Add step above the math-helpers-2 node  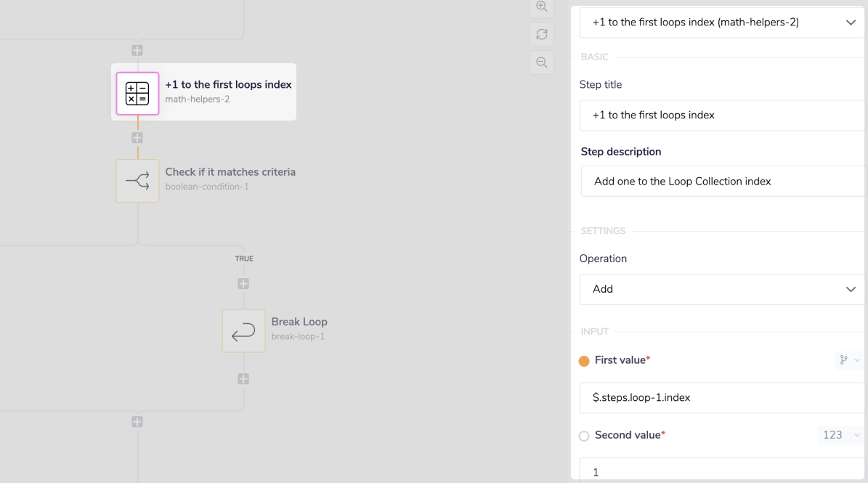(x=137, y=51)
